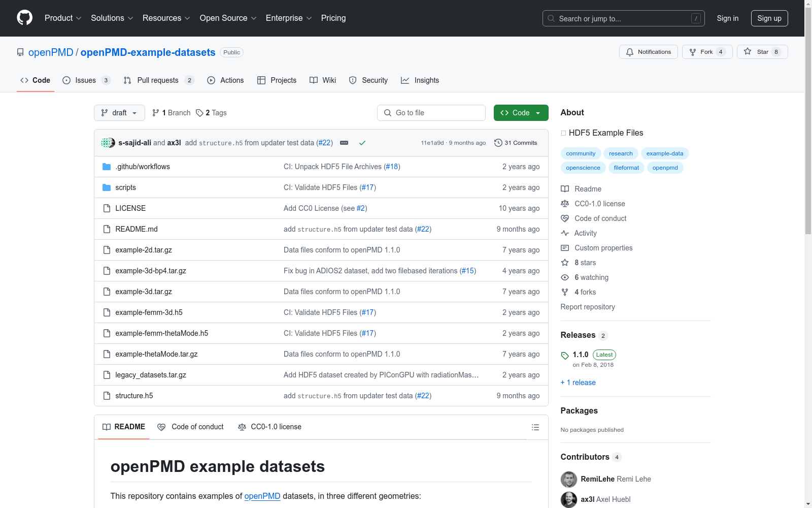This screenshot has width=812, height=508.
Task: Click the Report repository link
Action: coord(588,307)
